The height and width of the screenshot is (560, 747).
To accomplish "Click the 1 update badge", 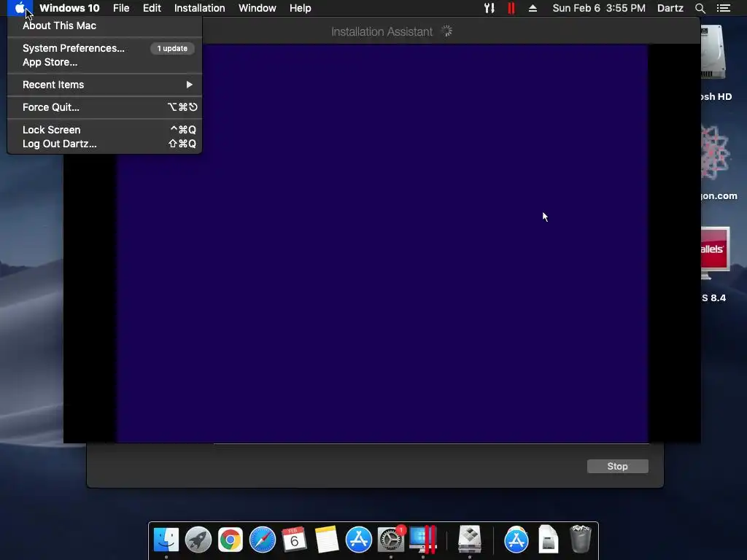I will tap(172, 48).
